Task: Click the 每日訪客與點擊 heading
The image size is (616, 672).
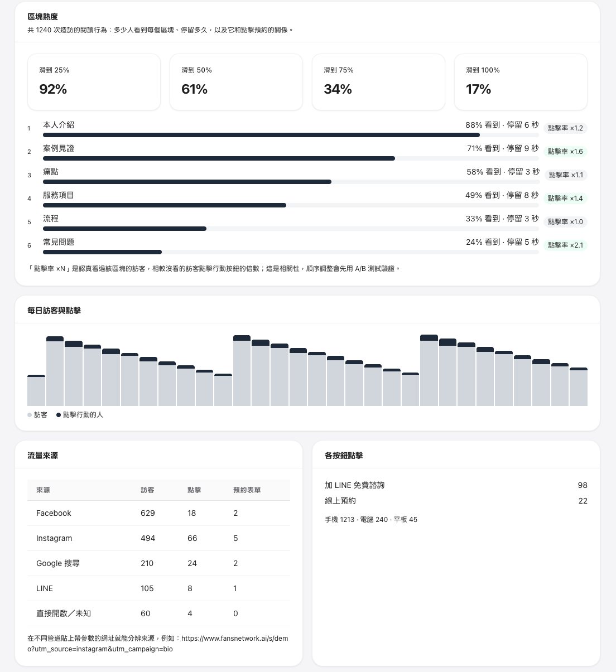Action: (54, 310)
